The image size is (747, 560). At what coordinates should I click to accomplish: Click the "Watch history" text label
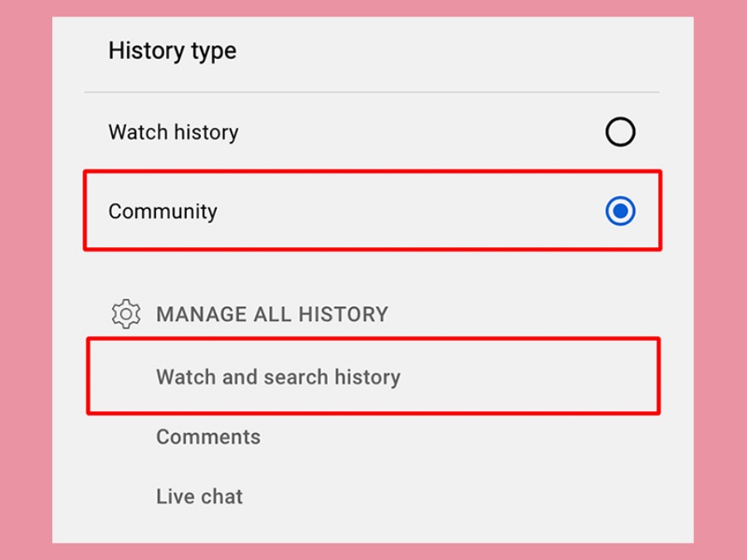click(x=173, y=132)
